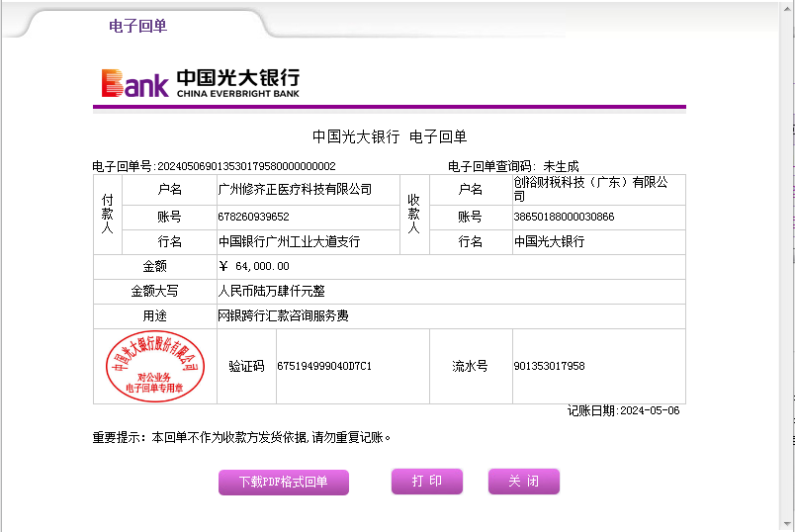
Task: Click the 记账日期:2024-05-06 text
Action: pos(624,410)
